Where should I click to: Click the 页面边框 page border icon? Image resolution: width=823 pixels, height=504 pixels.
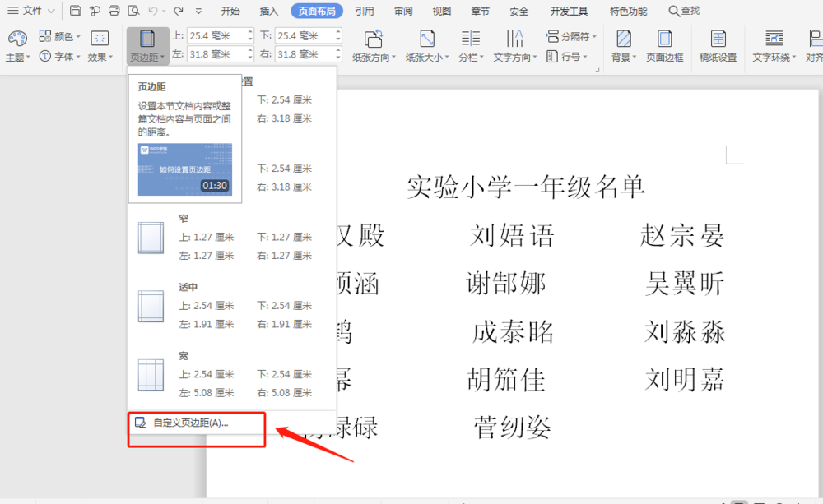click(x=664, y=39)
